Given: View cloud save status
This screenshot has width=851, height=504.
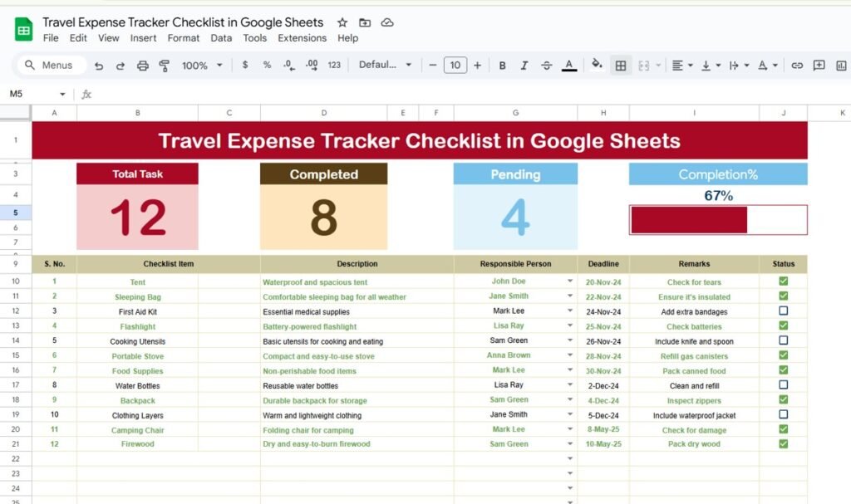Looking at the screenshot, I should [x=387, y=22].
